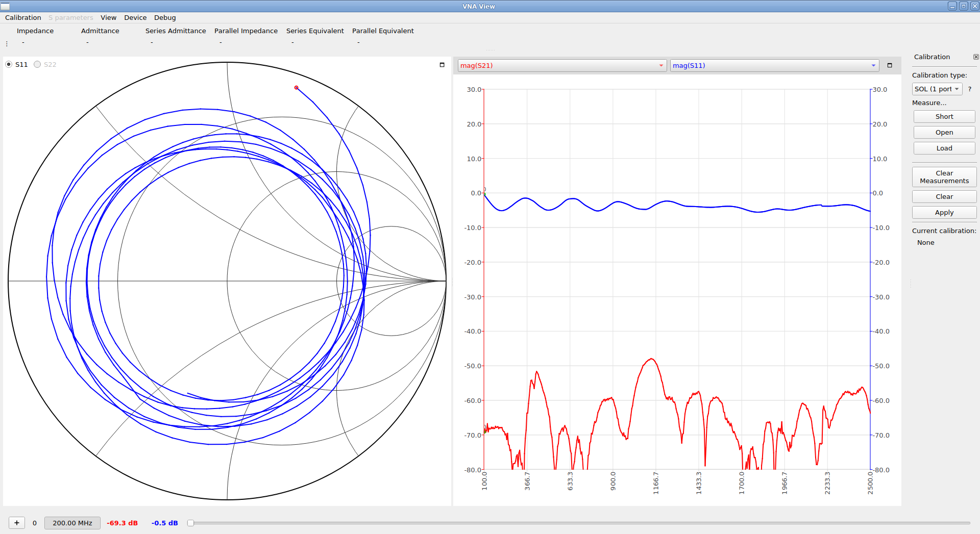Viewport: 980px width, 534px height.
Task: Click Clear Measurements button
Action: click(944, 177)
